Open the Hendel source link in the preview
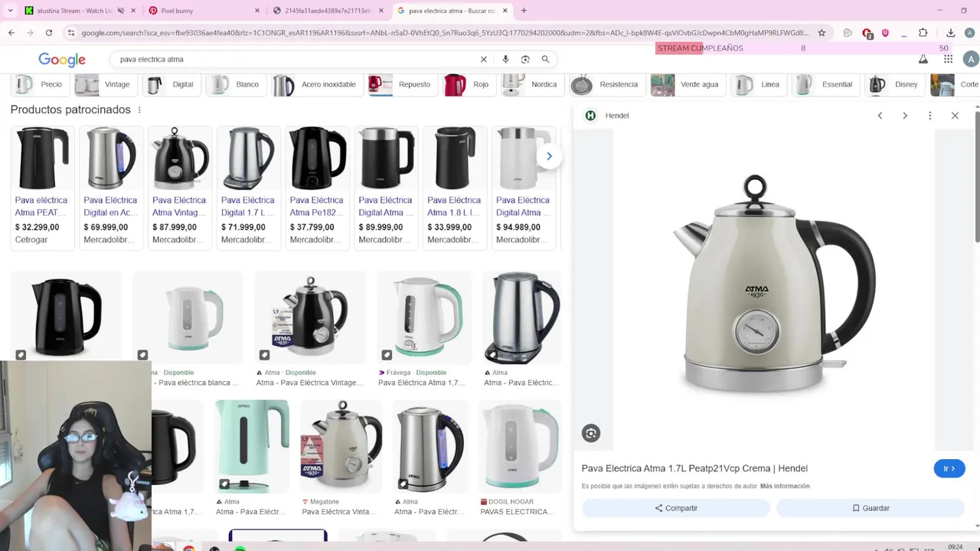 tap(607, 116)
